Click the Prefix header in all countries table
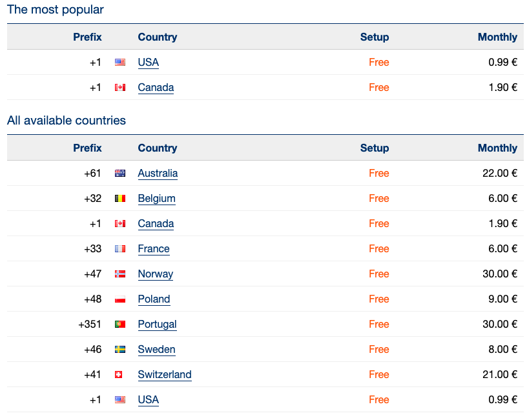 coord(87,148)
